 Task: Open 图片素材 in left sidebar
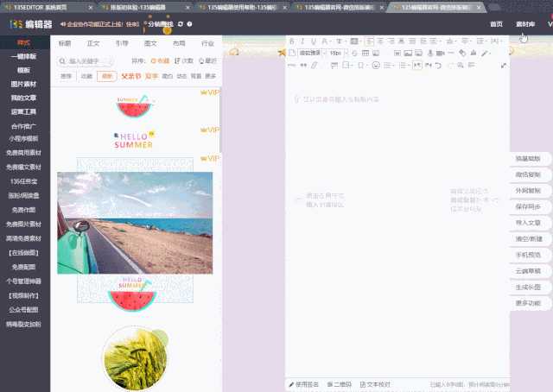click(x=23, y=84)
